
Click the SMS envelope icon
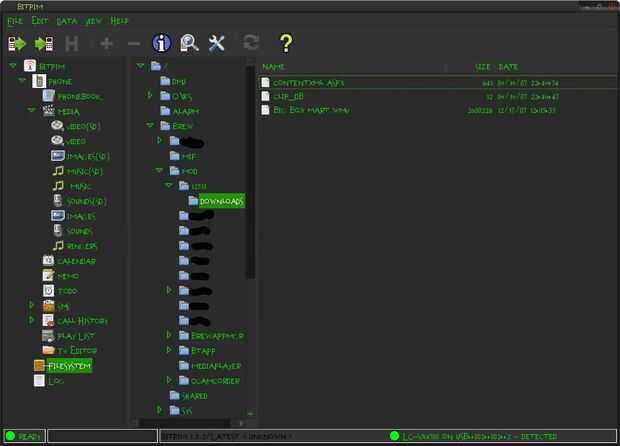point(49,306)
